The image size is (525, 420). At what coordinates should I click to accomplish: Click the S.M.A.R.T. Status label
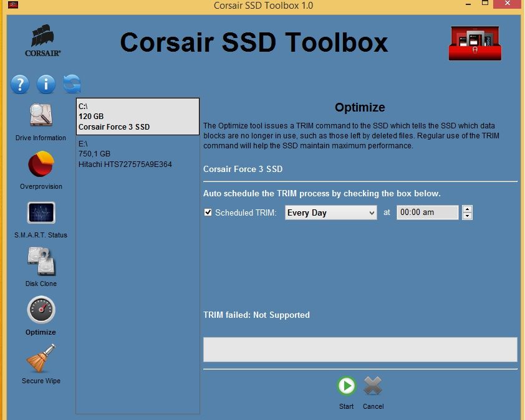(x=41, y=235)
